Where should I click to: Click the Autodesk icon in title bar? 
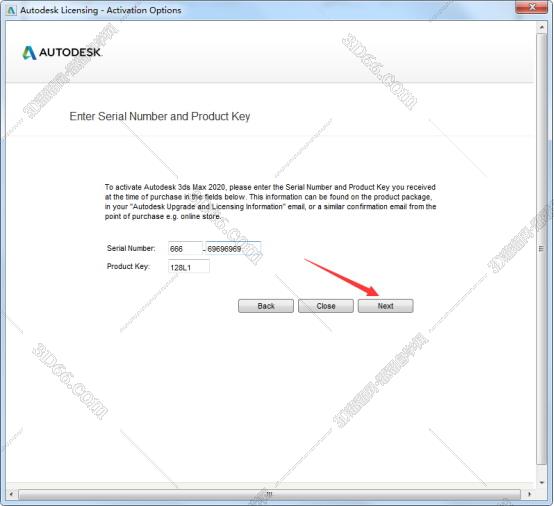click(11, 10)
